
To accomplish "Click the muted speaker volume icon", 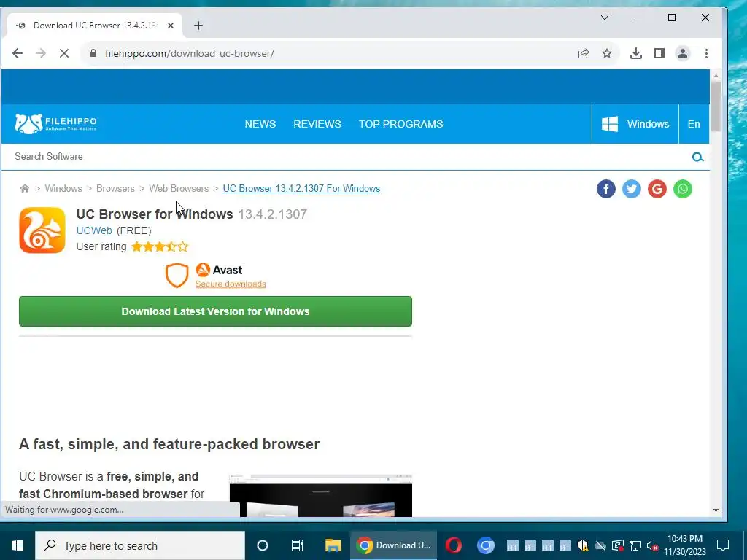I will (x=652, y=545).
